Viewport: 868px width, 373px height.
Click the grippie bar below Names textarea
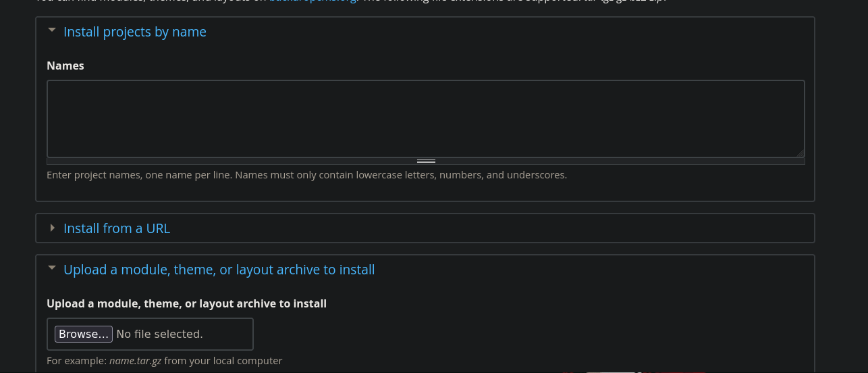[x=426, y=161]
